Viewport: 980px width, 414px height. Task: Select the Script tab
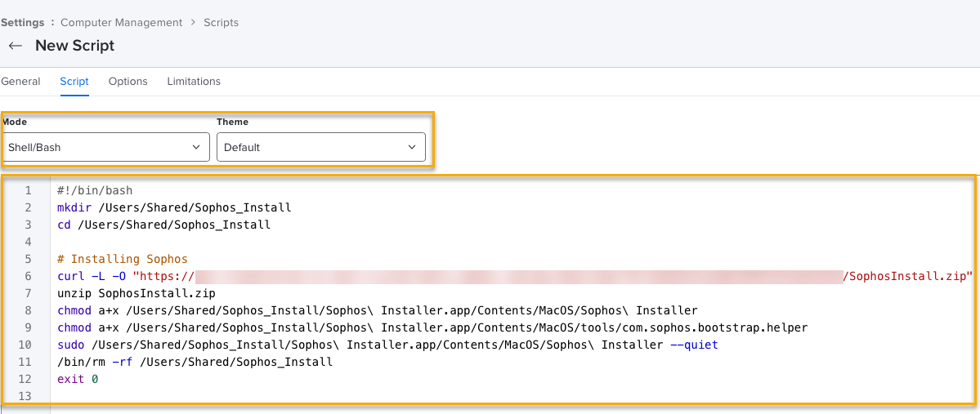click(74, 82)
